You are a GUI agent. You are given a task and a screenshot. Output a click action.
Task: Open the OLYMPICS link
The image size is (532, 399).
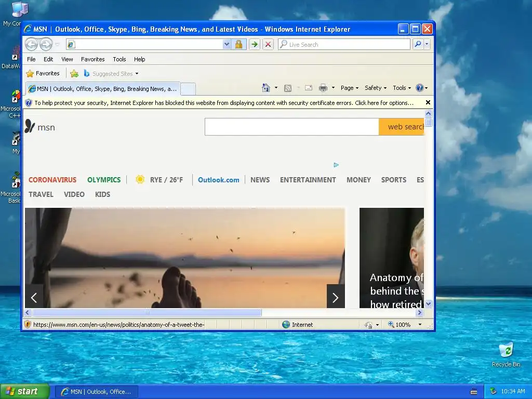(104, 180)
